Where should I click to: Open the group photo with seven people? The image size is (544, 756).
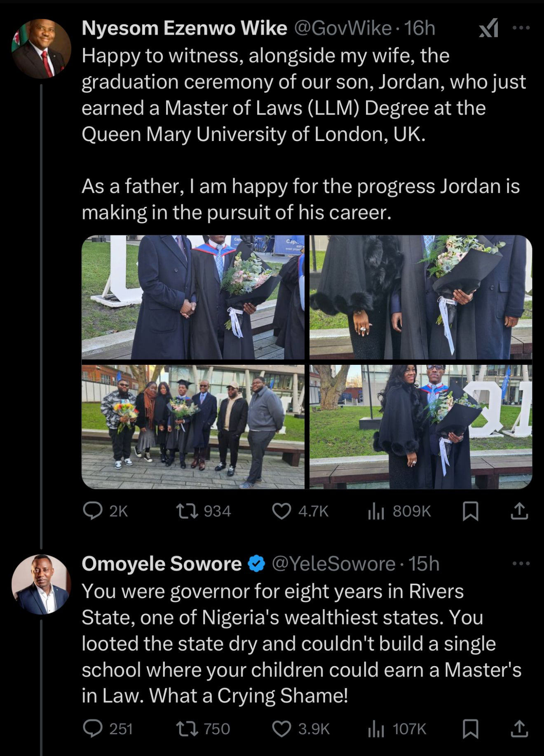click(x=193, y=427)
